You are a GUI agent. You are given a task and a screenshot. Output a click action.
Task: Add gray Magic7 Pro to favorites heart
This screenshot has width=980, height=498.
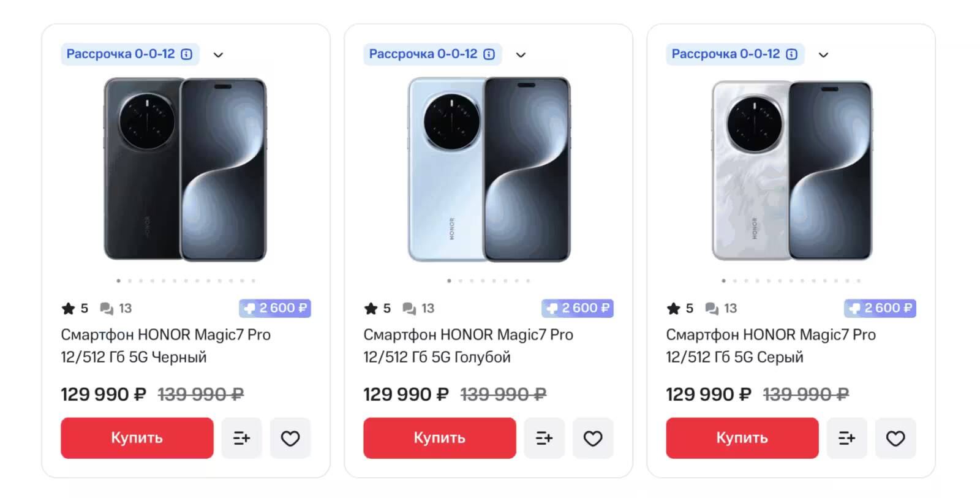pyautogui.click(x=895, y=438)
